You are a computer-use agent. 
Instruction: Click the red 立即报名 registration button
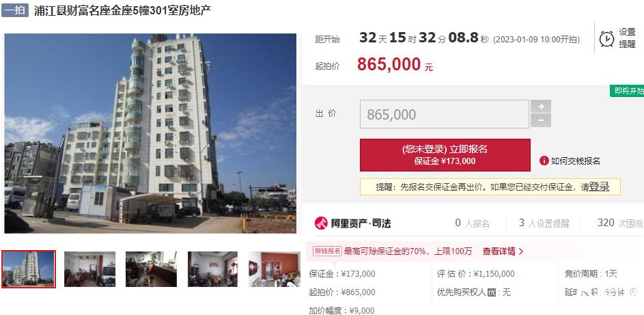[x=445, y=155]
